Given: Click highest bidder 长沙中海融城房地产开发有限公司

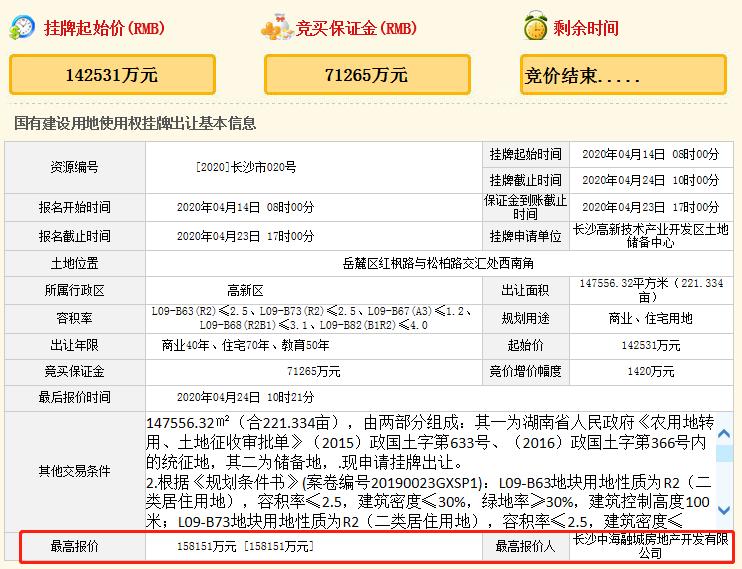Looking at the screenshot, I should tap(651, 546).
